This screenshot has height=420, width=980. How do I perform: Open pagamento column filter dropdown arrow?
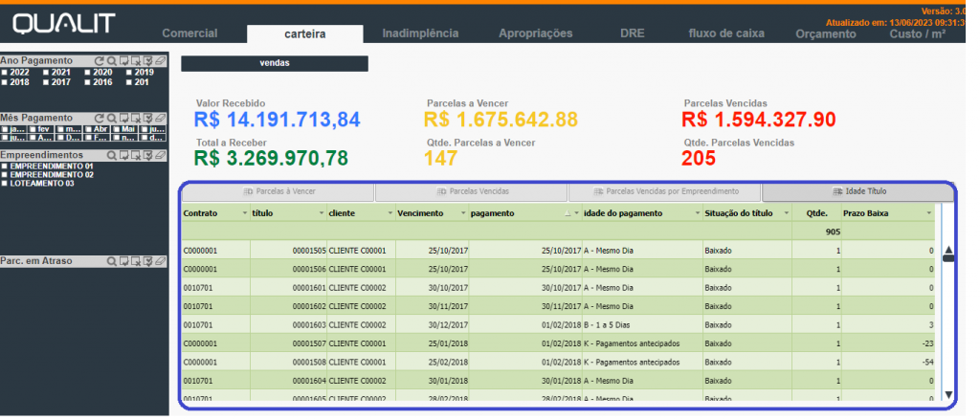click(x=576, y=214)
